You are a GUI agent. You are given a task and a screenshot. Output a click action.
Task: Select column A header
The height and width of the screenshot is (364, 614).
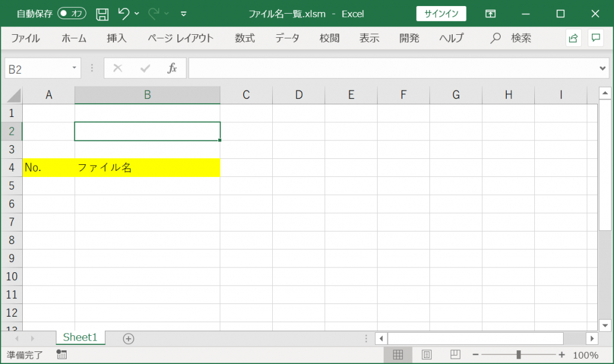click(x=49, y=95)
